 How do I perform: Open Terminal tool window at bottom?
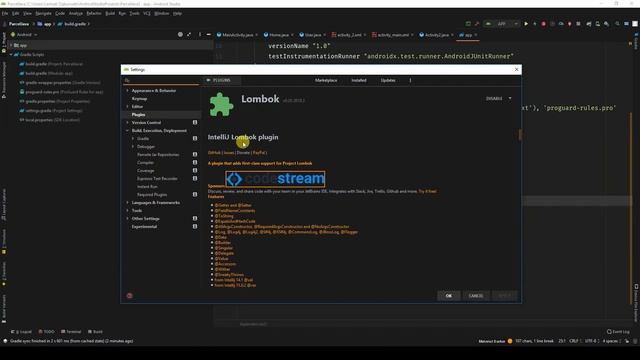[x=71, y=331]
